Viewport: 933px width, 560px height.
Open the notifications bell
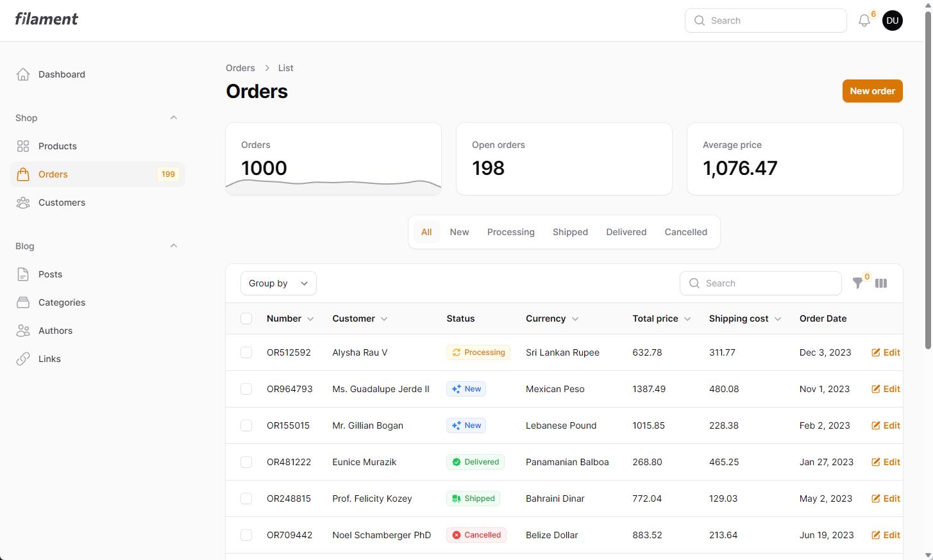pyautogui.click(x=863, y=20)
